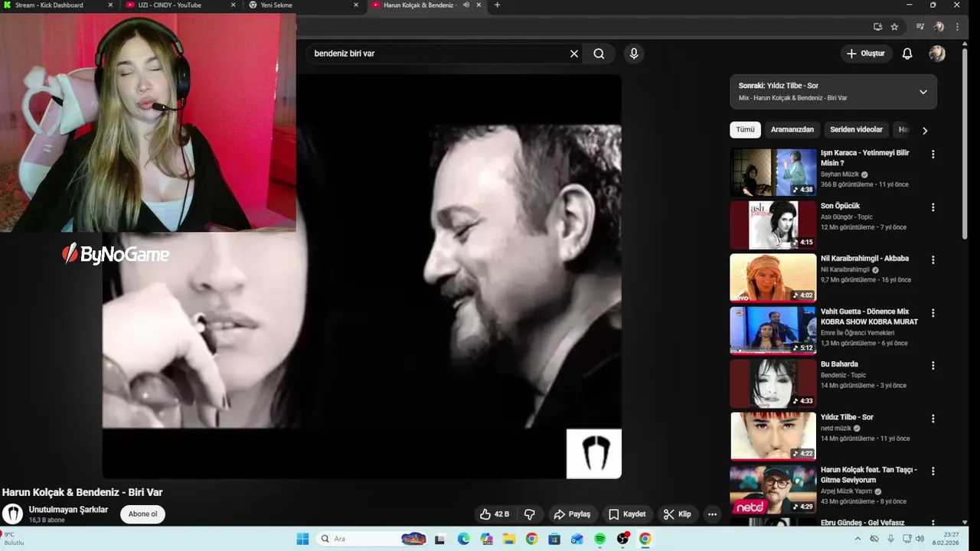Open the Son Öpücük video thumbnail

click(773, 225)
